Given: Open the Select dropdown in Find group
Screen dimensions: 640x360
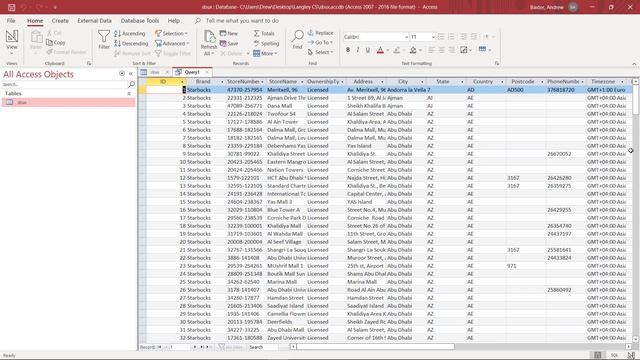Looking at the screenshot, I should pyautogui.click(x=320, y=52).
